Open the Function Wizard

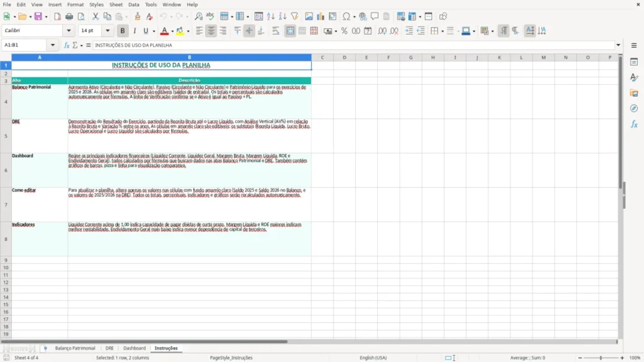pyautogui.click(x=67, y=45)
